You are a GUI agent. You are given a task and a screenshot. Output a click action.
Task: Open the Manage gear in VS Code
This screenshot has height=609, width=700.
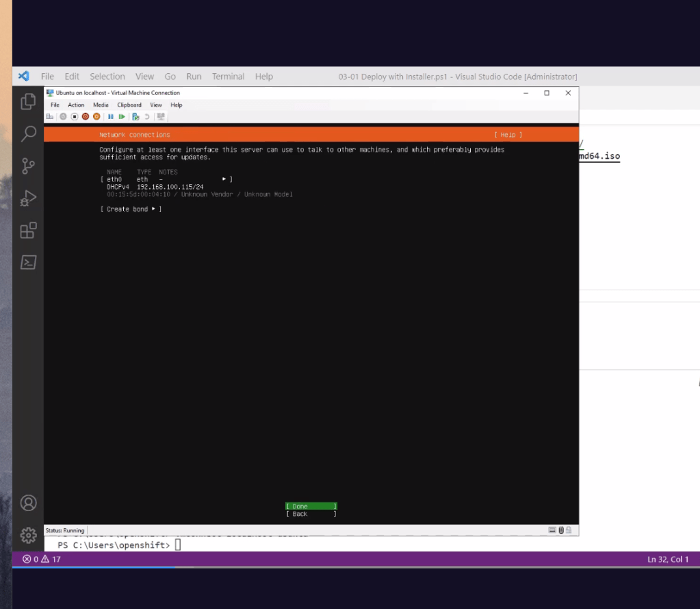pos(28,535)
